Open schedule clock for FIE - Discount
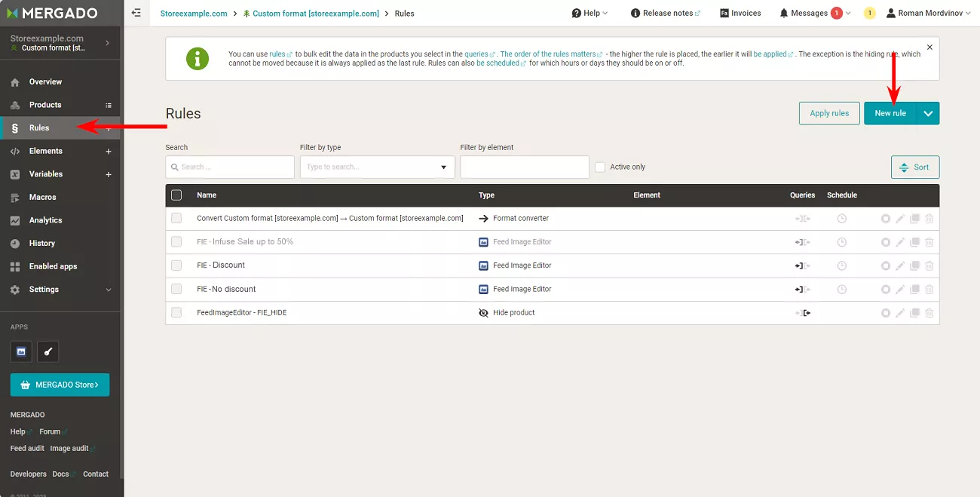This screenshot has width=980, height=497. (842, 265)
